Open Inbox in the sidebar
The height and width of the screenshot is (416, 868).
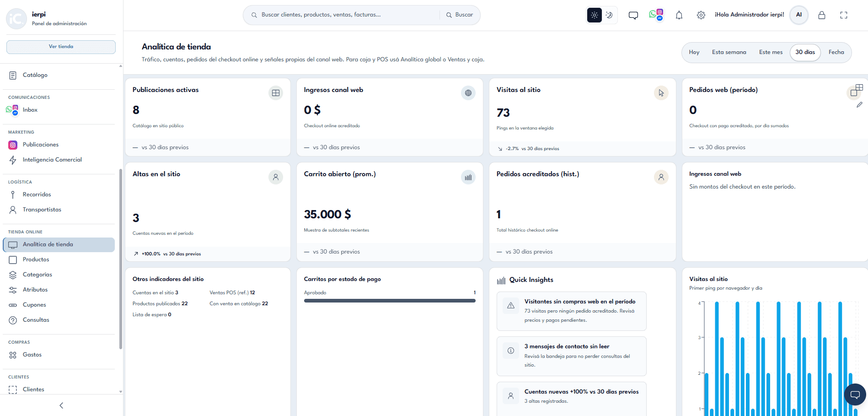[59, 110]
